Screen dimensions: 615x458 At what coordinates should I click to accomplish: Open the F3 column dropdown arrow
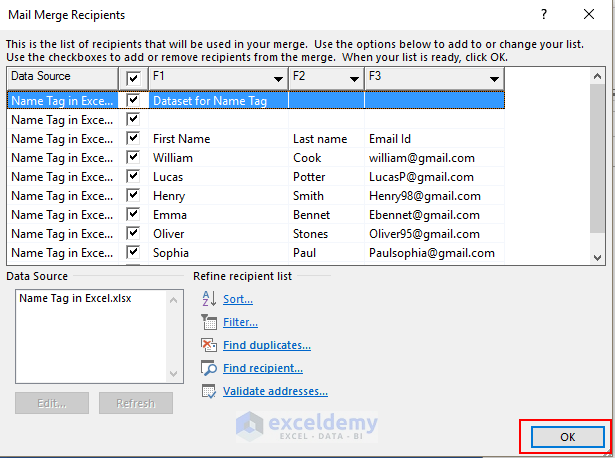(494, 80)
